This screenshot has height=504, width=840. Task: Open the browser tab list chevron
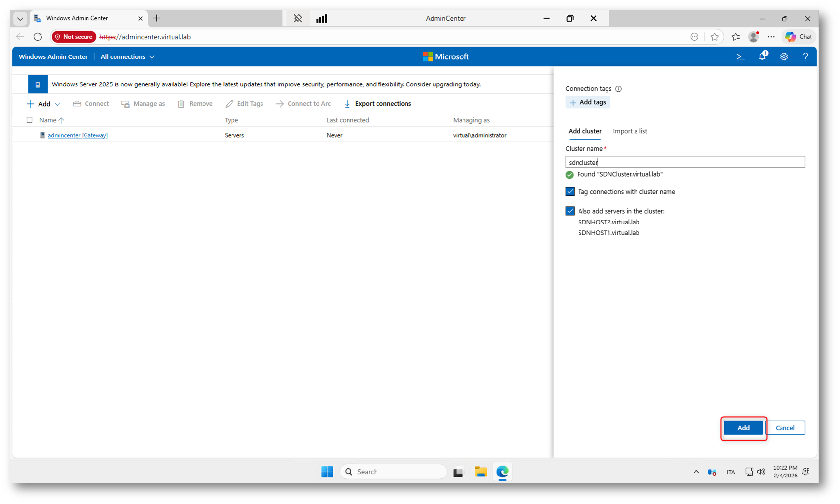pos(20,19)
